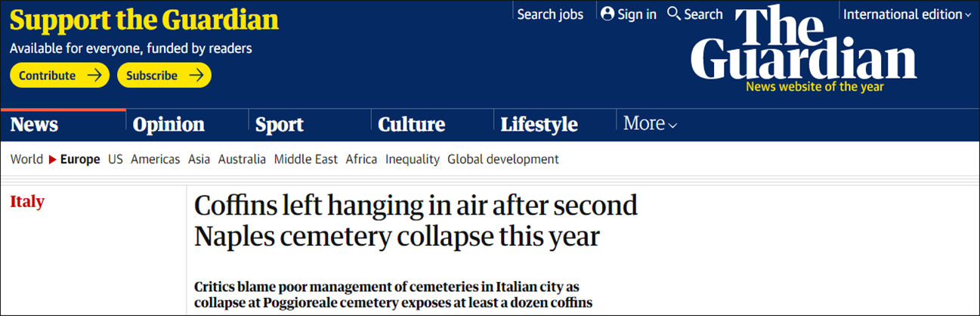
Task: Open the Coffins left hanging headline
Action: (416, 221)
